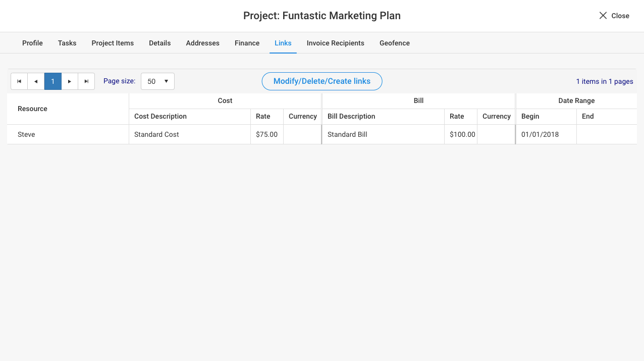Click the Bill Description column header
This screenshot has height=361, width=644.
point(383,116)
